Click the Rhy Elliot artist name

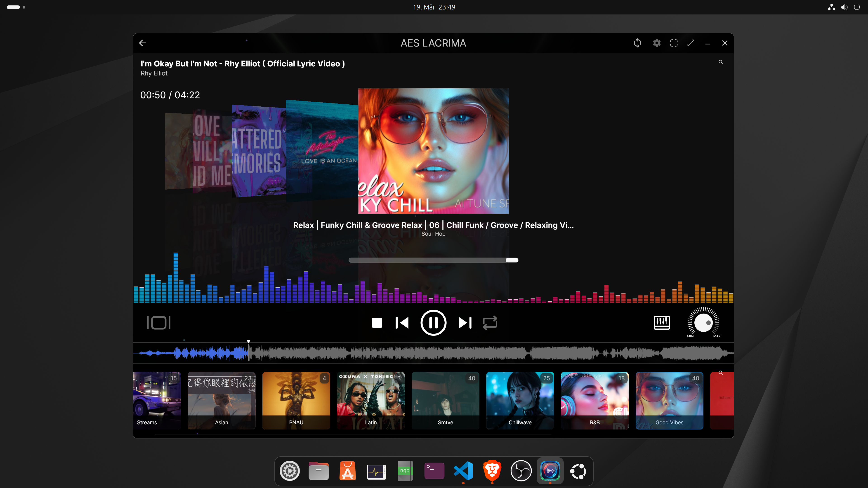[x=154, y=73]
